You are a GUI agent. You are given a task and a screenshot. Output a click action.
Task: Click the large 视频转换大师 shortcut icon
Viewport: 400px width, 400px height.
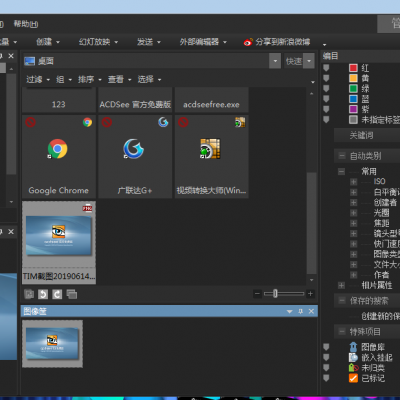(x=210, y=149)
